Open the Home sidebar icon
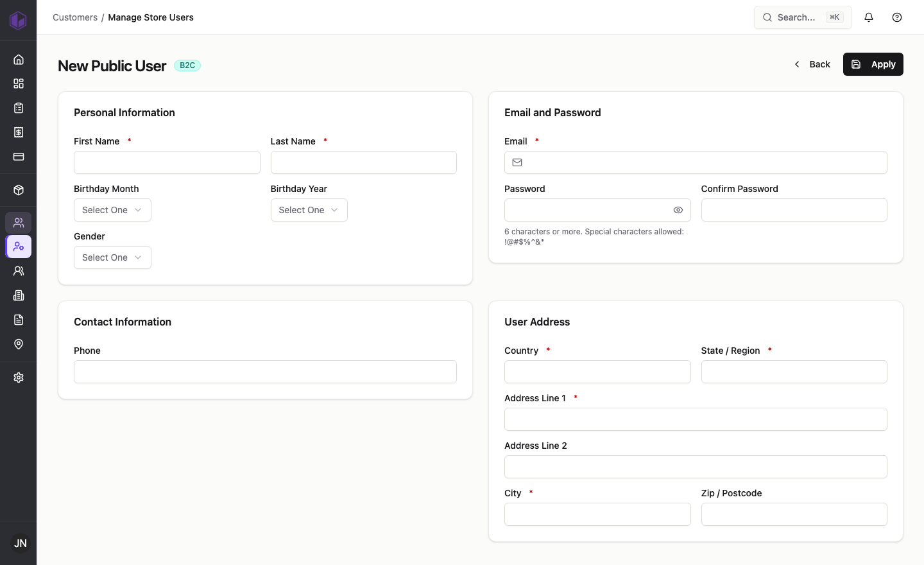Screen dimensions: 924x565 click(19, 60)
